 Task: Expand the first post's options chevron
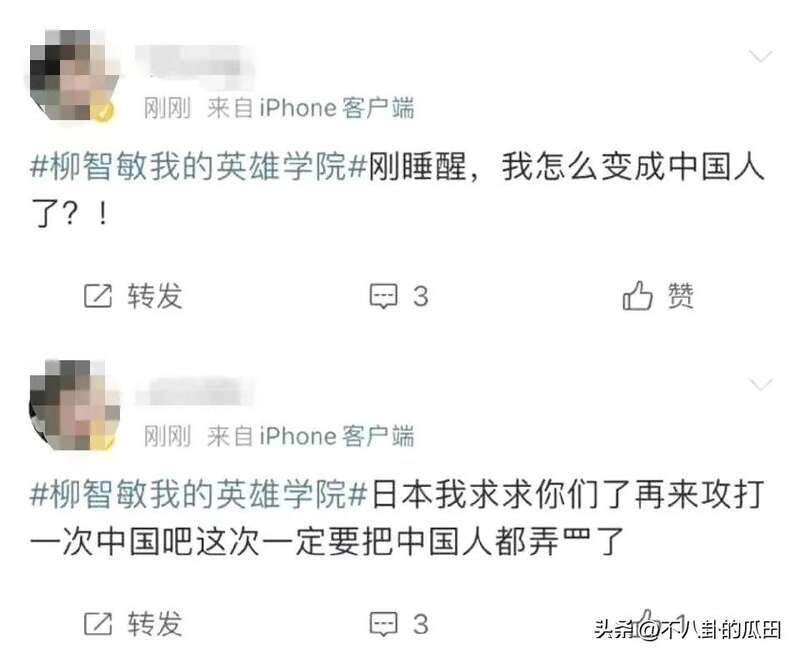[760, 56]
